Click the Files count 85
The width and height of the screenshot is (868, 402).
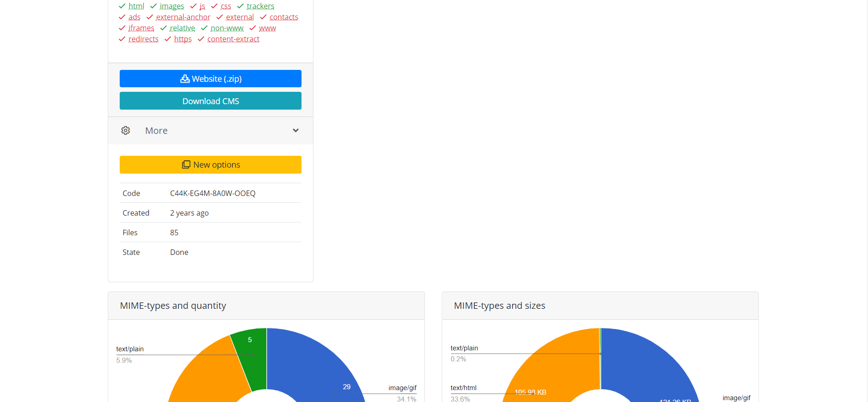(x=174, y=233)
